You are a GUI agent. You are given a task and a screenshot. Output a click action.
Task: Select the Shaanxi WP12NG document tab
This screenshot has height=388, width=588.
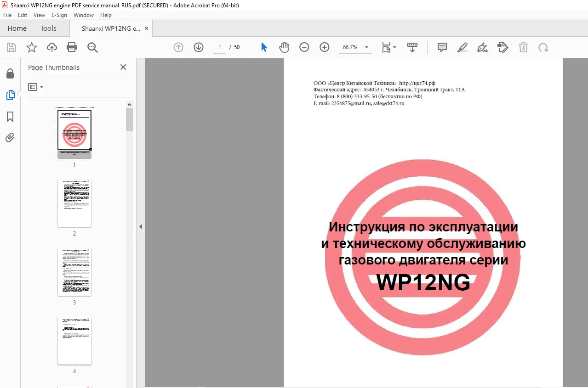(111, 28)
